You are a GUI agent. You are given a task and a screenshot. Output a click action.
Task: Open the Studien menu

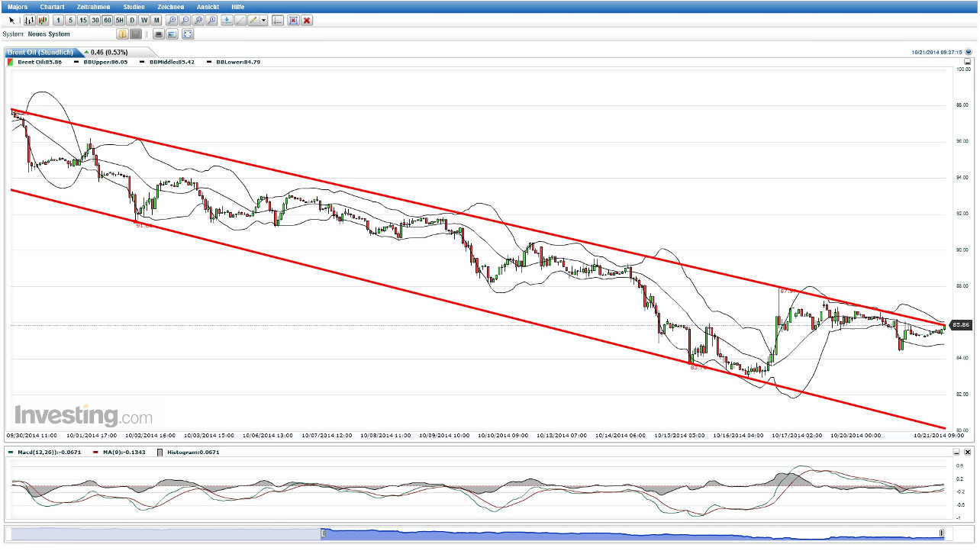coord(134,7)
